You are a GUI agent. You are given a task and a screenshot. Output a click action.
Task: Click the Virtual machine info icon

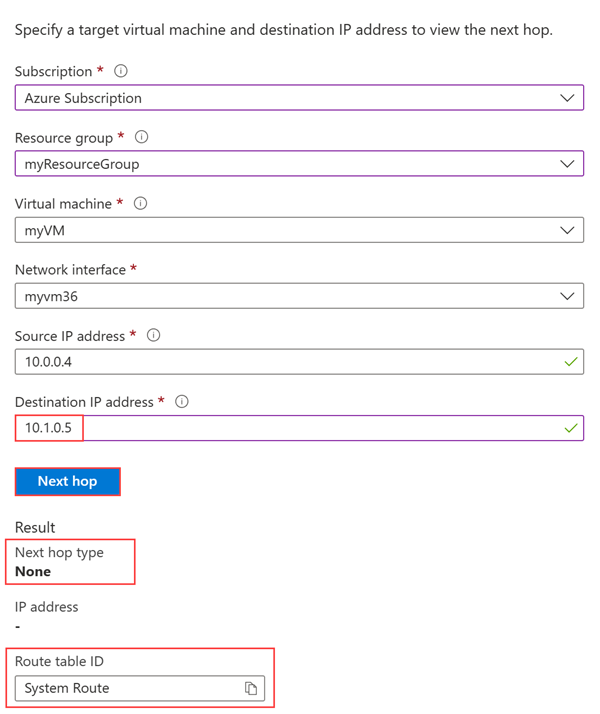point(140,203)
